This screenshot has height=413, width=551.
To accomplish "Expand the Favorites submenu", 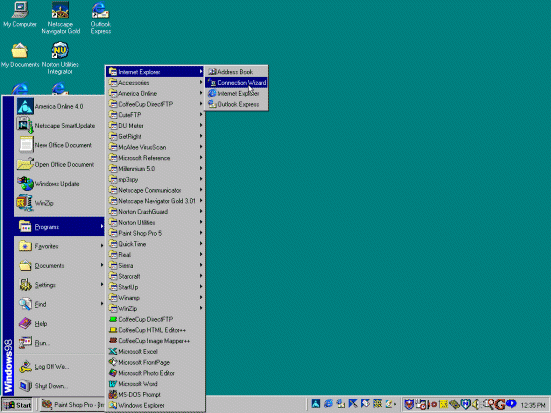I will tap(59, 246).
